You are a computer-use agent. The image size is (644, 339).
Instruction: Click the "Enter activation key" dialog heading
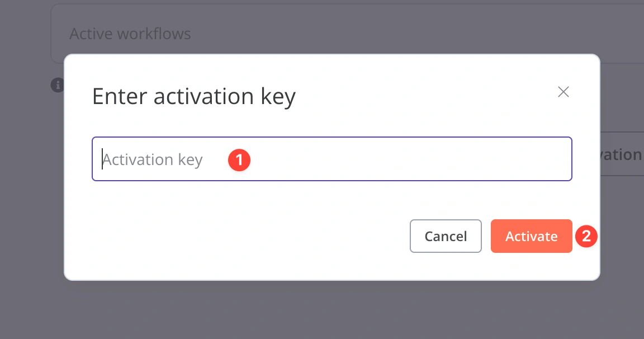click(x=193, y=96)
